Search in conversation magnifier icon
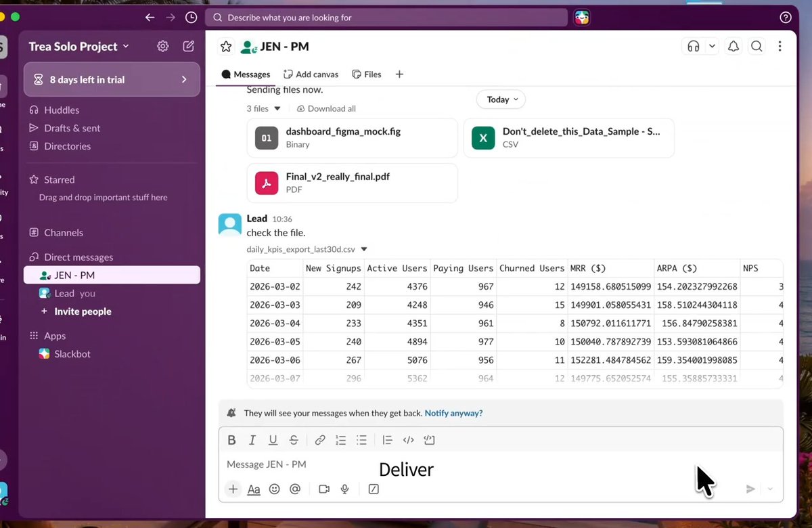The image size is (812, 528). [757, 47]
